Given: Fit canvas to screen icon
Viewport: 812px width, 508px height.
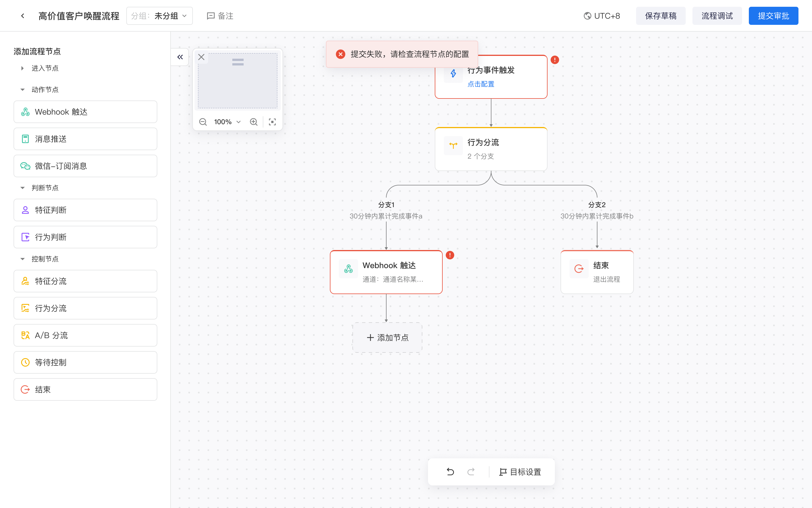Looking at the screenshot, I should pyautogui.click(x=272, y=122).
